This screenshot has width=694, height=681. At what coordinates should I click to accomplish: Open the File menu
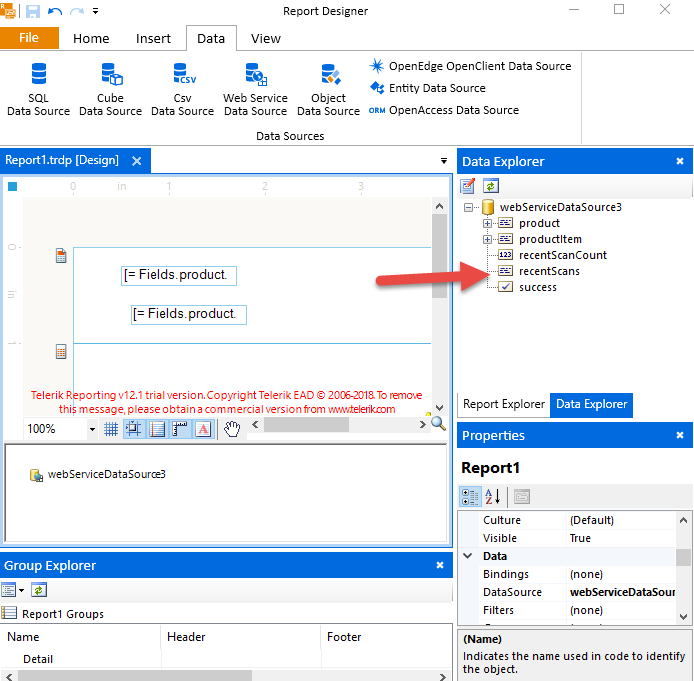[29, 38]
